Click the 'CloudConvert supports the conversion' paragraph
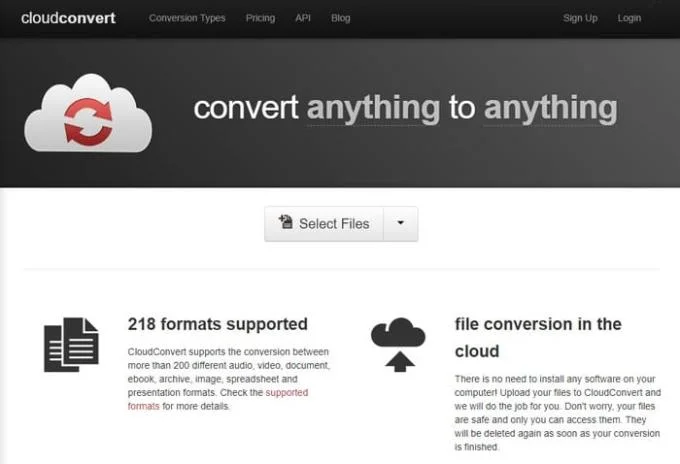The image size is (680, 464). (229, 379)
